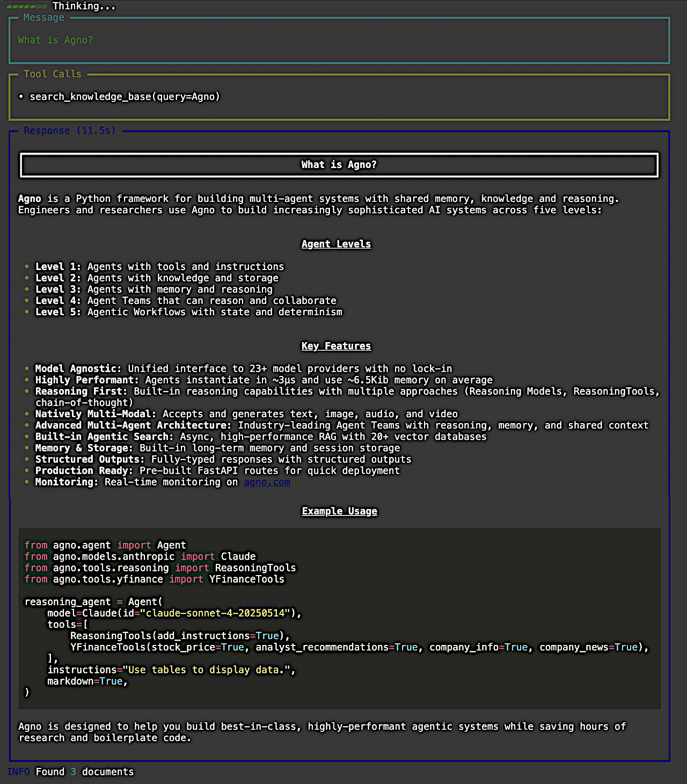Click the 'chain-of-thought)' continuation text
The image size is (687, 784).
[x=84, y=403]
